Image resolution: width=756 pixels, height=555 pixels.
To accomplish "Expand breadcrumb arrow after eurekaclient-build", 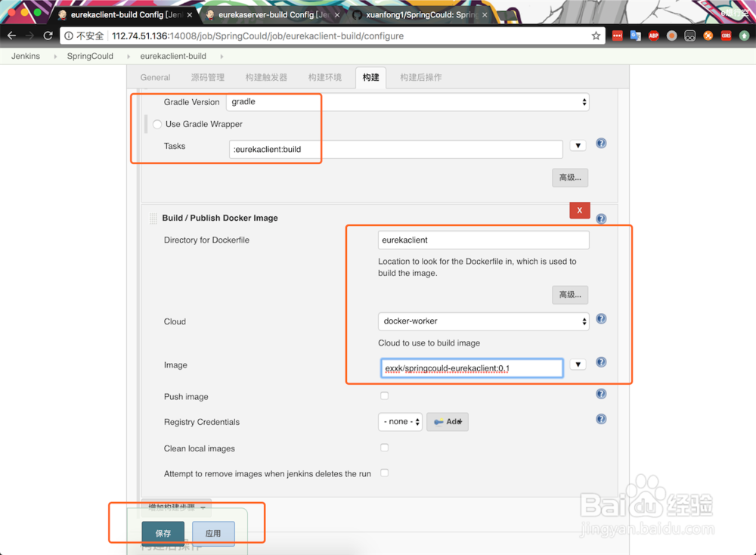I will click(222, 57).
